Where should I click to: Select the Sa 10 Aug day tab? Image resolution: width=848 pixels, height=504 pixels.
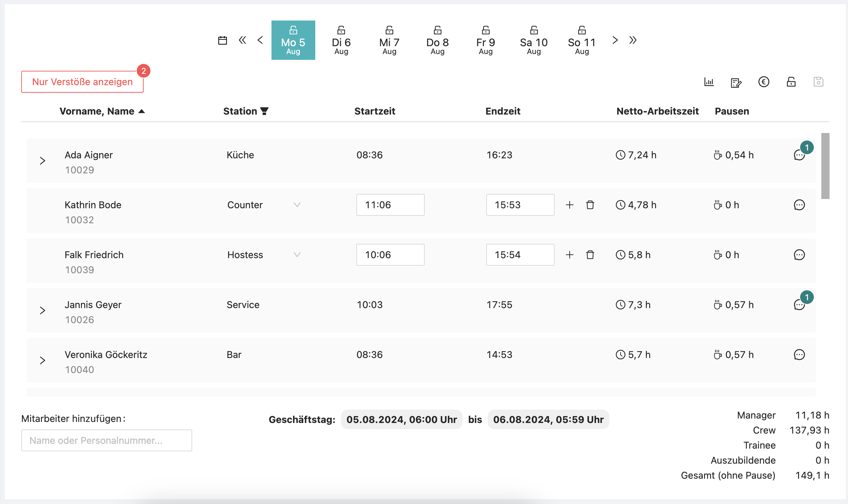tap(533, 40)
